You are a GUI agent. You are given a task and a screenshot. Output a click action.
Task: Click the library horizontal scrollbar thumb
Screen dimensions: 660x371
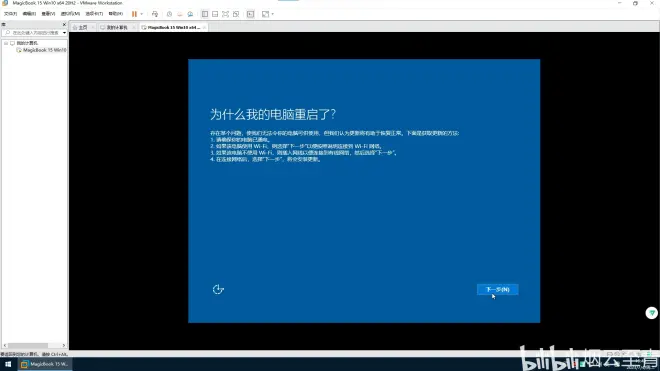coord(28,346)
